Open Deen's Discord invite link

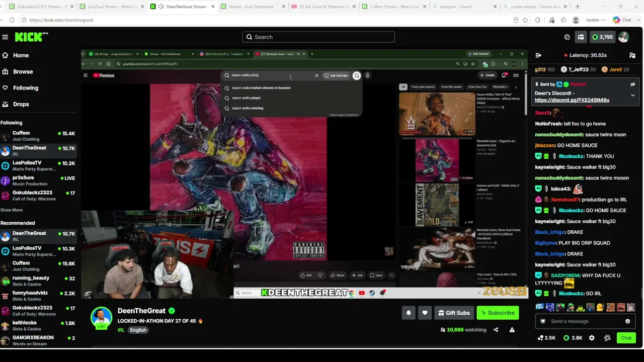click(x=572, y=100)
